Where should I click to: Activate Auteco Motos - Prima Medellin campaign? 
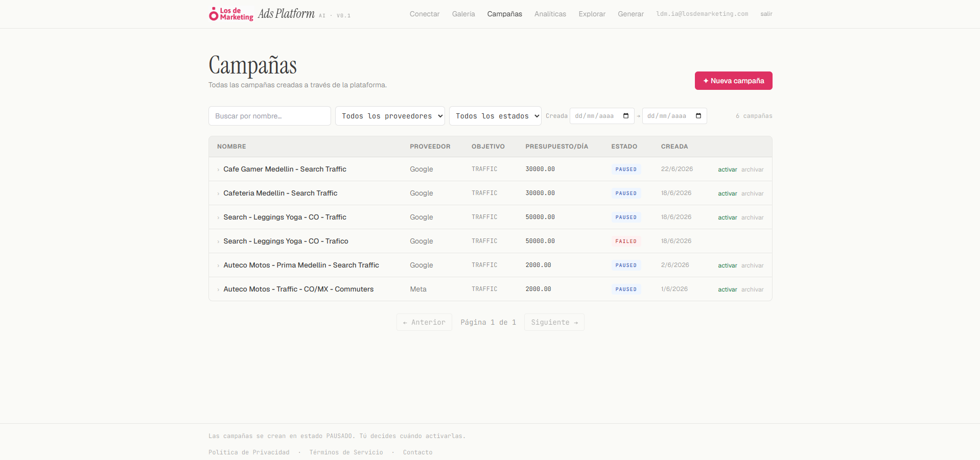pos(728,265)
